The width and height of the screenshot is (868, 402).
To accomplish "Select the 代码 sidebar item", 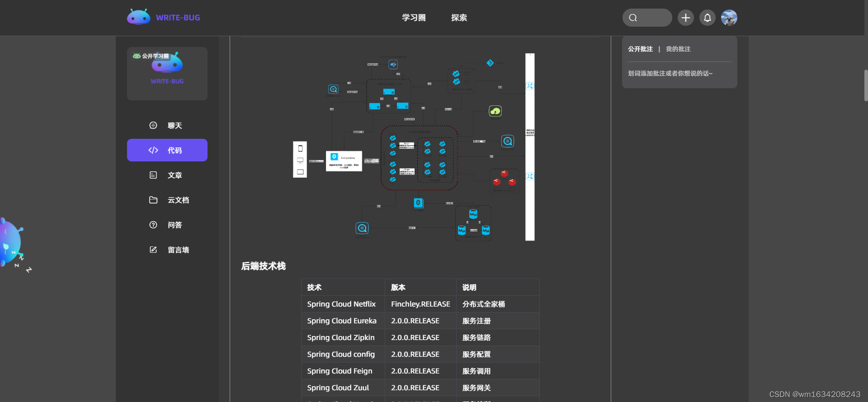I will coord(167,150).
